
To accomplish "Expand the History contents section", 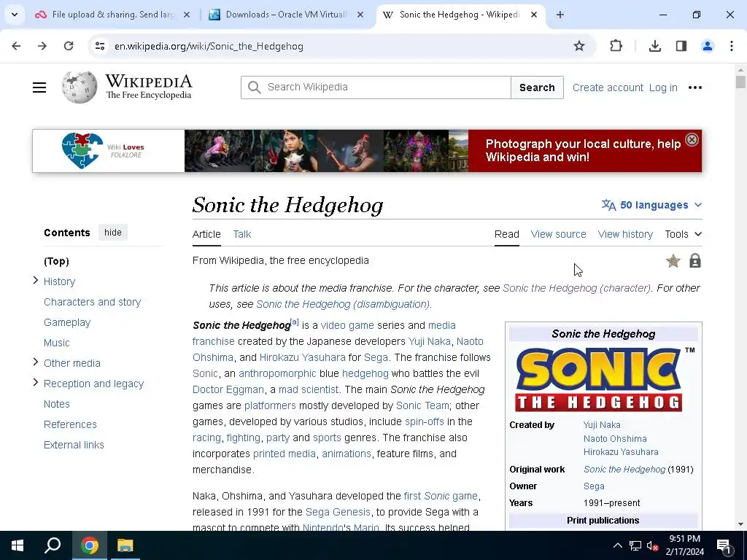I will click(x=35, y=281).
